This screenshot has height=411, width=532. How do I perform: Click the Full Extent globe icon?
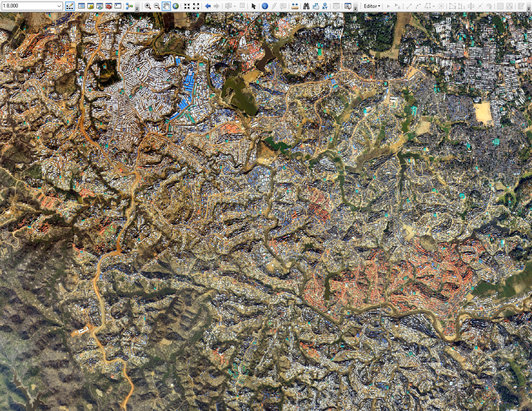pyautogui.click(x=175, y=6)
